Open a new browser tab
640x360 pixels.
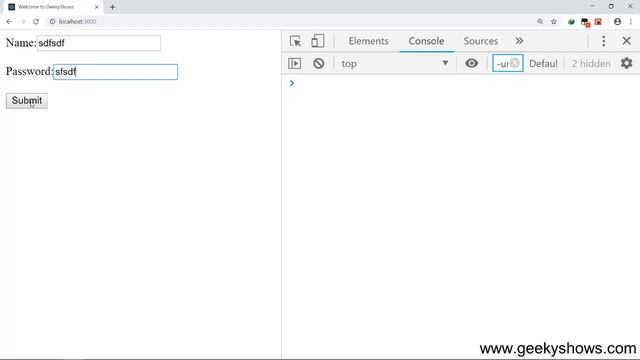[112, 7]
